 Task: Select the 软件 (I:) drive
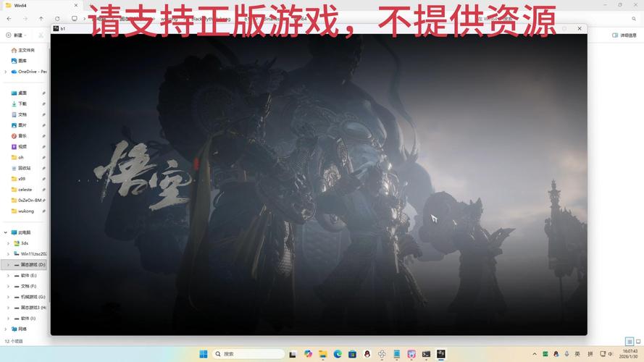(25, 318)
